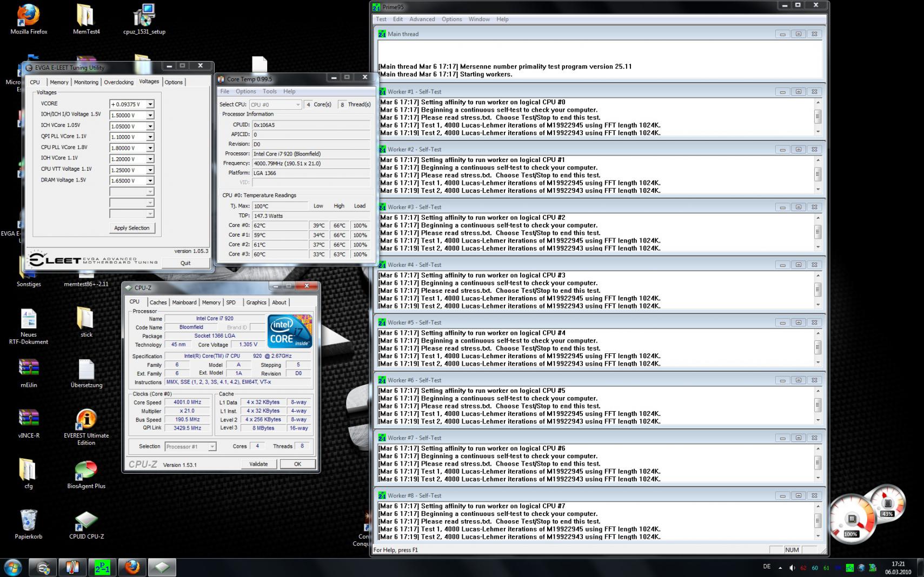This screenshot has height=577, width=924.
Task: Switch to the Memory tab in E-LEET
Action: tap(59, 82)
